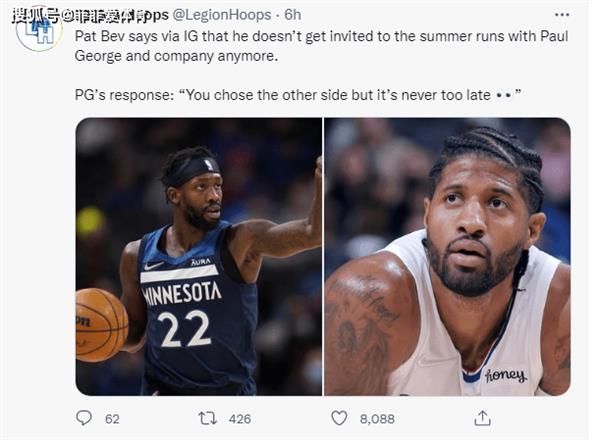Click the 62 replies count

112,419
